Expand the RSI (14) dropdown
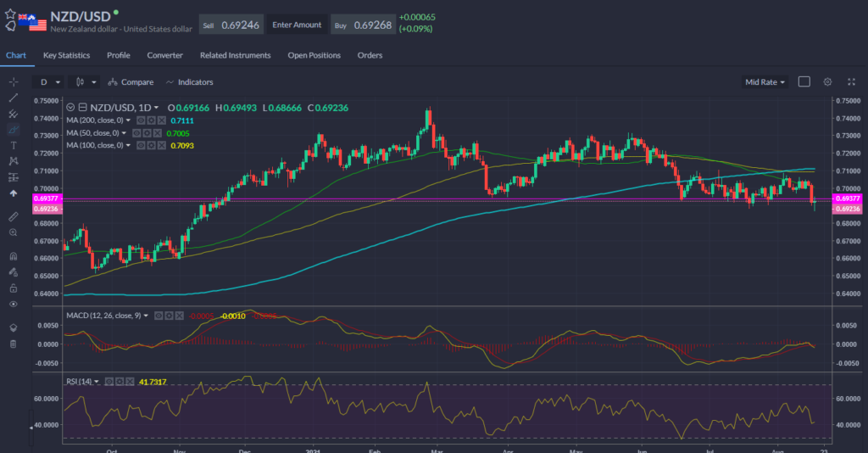 click(97, 382)
